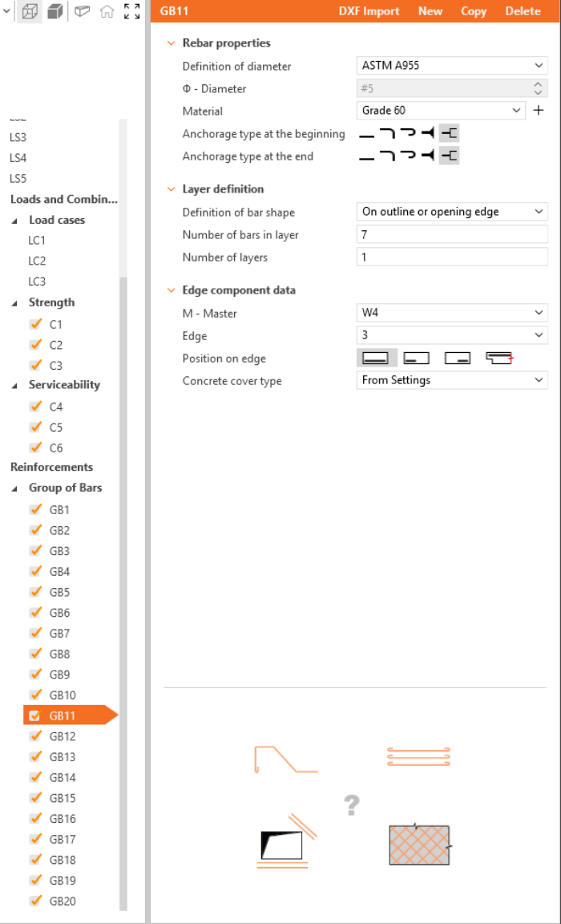Screen dimensions: 561x924
Task: Choose right-aligned position on edge icon
Action: pyautogui.click(x=457, y=358)
